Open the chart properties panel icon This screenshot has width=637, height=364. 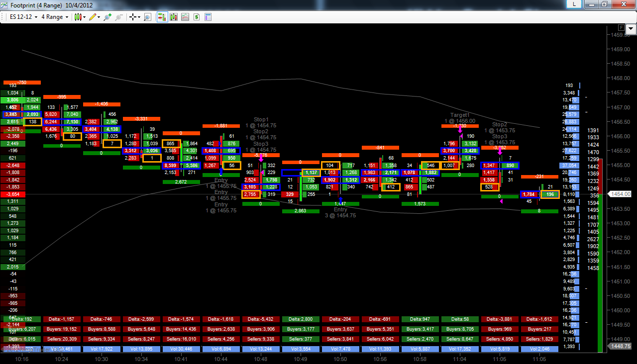[208, 17]
